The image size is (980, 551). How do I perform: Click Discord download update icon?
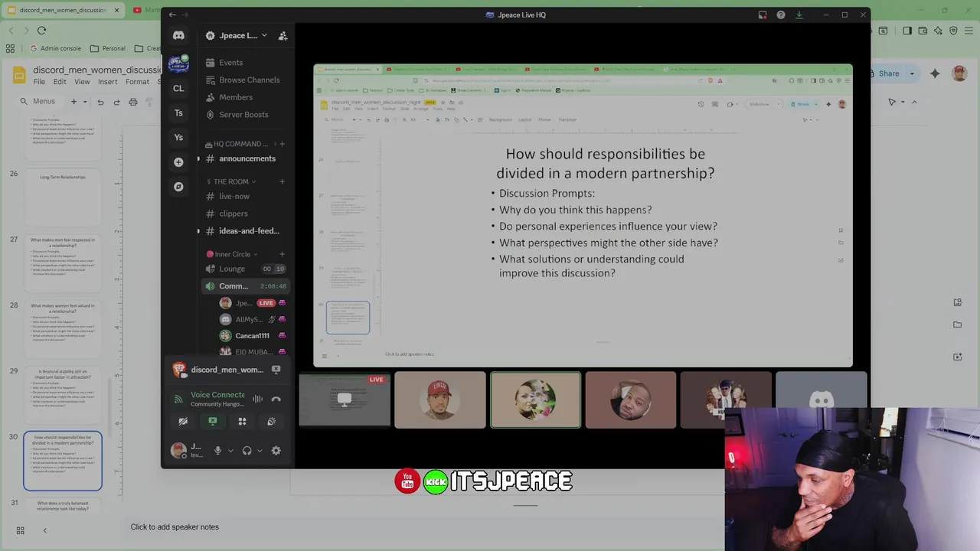[799, 15]
